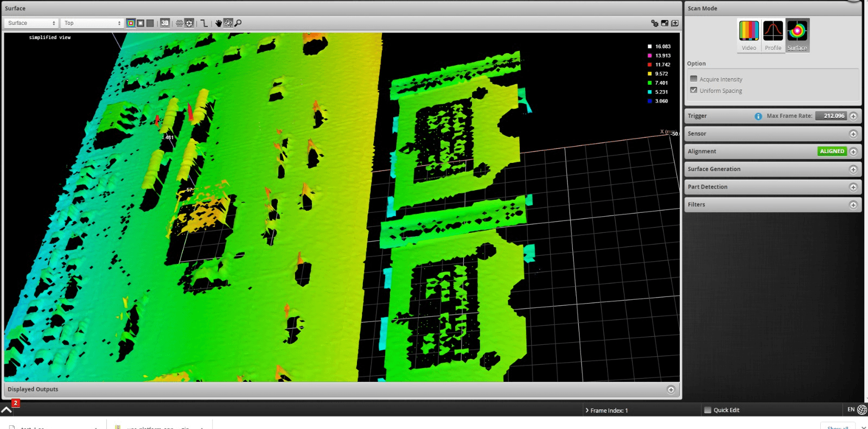Click the ALIGNED status button
The width and height of the screenshot is (868, 429).
point(832,152)
